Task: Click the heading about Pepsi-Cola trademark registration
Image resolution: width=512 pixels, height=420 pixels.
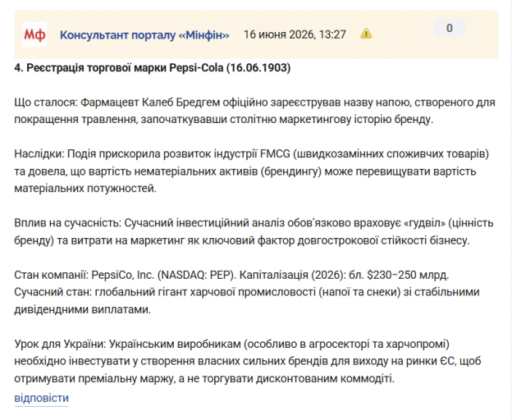Action: [152, 68]
